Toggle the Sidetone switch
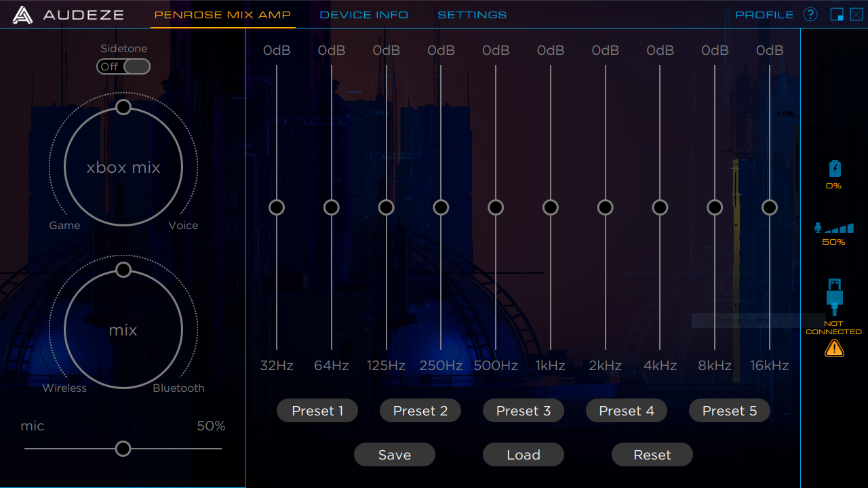Image resolution: width=868 pixels, height=488 pixels. (x=123, y=66)
